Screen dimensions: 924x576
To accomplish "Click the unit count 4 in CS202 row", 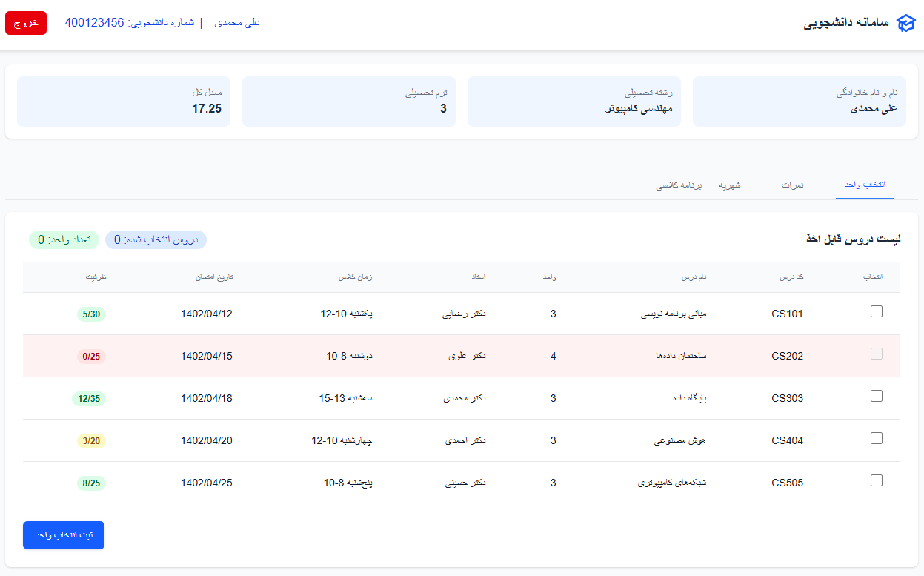I will (554, 356).
